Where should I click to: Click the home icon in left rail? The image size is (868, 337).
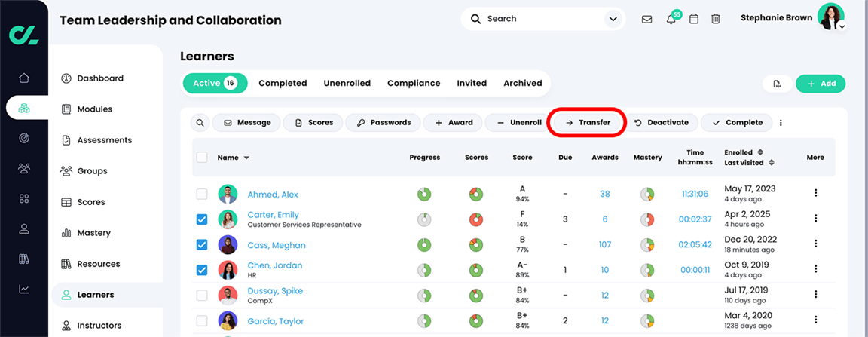(x=24, y=78)
